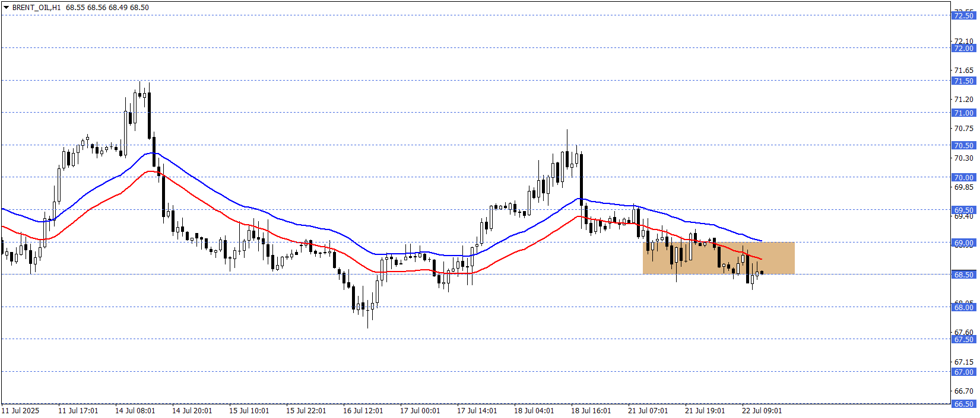Click the OHLC values 68.55 68.56 68.49 68.50

click(x=107, y=8)
